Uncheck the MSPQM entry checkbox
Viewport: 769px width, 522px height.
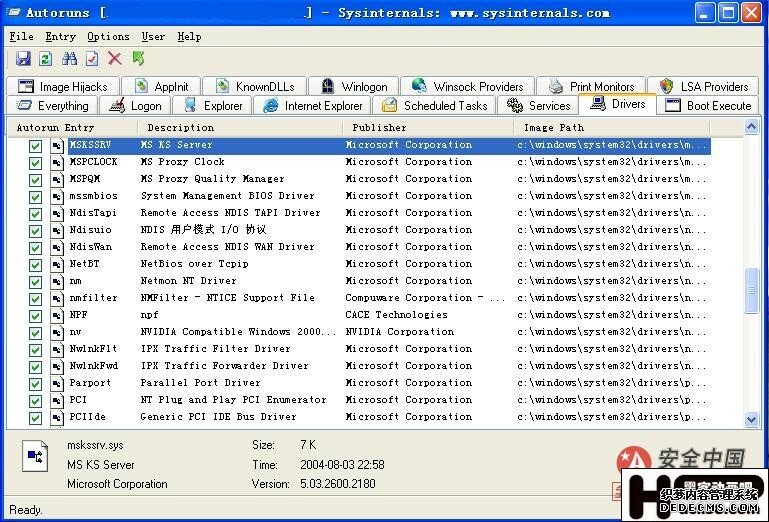pyautogui.click(x=35, y=180)
